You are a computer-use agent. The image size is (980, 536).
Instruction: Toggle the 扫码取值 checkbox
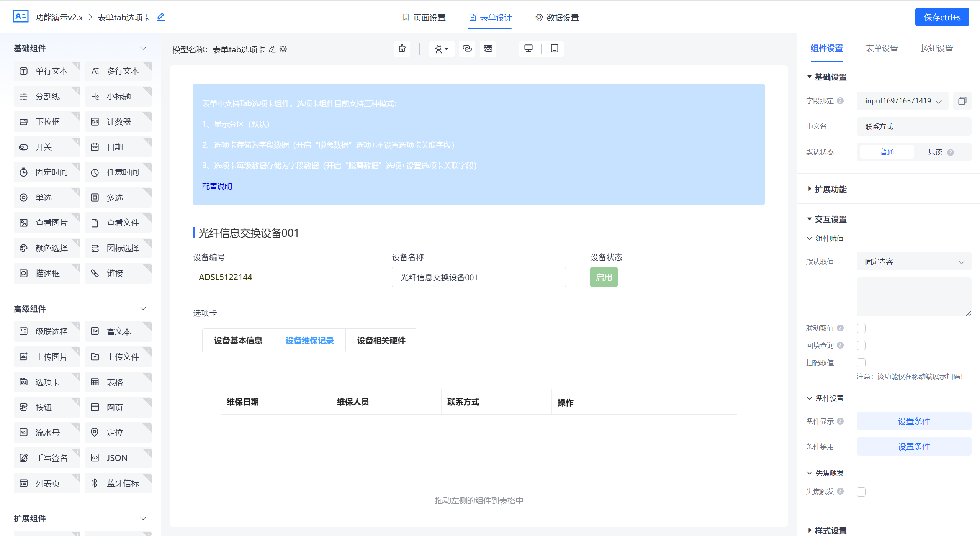[x=862, y=362]
